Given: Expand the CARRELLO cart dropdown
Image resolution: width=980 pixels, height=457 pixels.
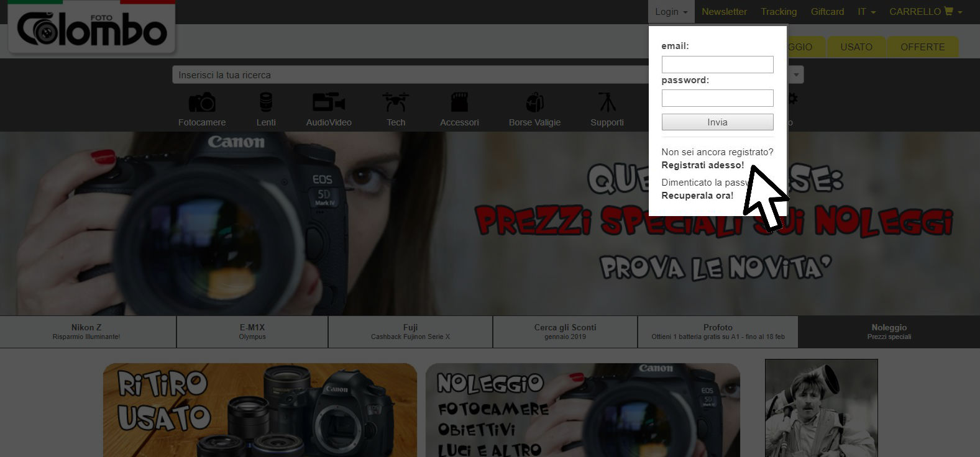Looking at the screenshot, I should (925, 12).
